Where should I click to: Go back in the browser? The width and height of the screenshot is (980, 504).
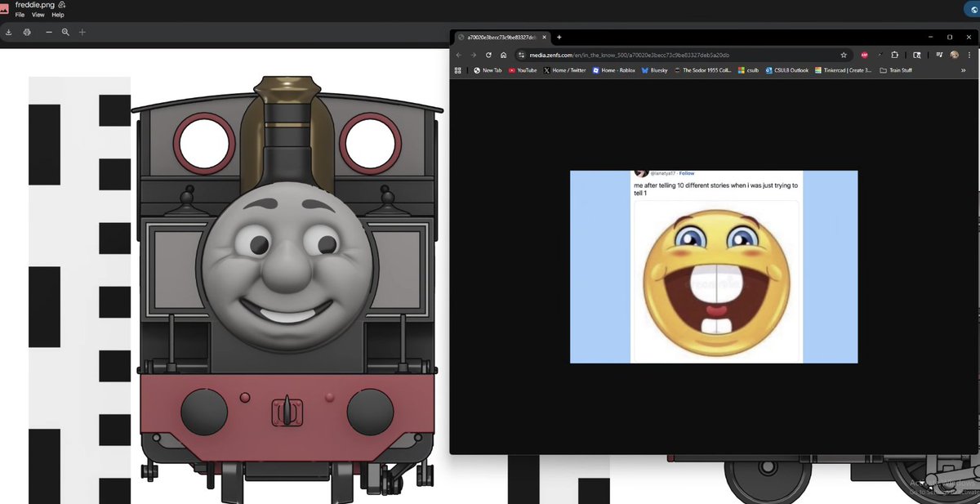pos(459,55)
